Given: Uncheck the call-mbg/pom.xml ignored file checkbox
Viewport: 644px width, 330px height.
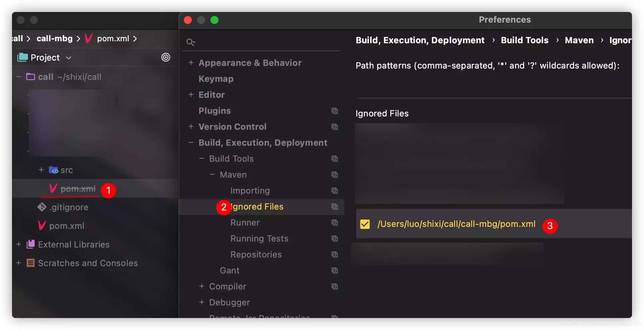Looking at the screenshot, I should 365,224.
